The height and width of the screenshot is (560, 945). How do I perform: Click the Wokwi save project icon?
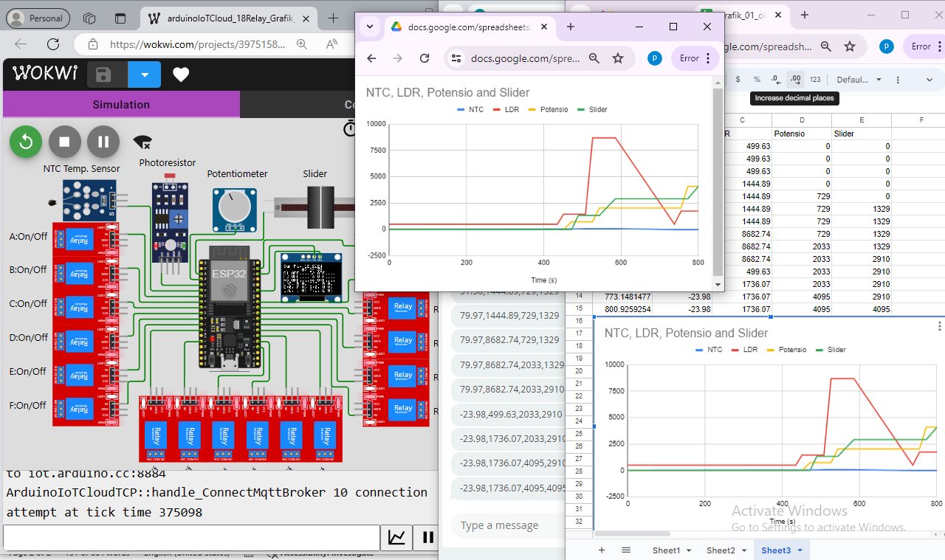pyautogui.click(x=103, y=75)
